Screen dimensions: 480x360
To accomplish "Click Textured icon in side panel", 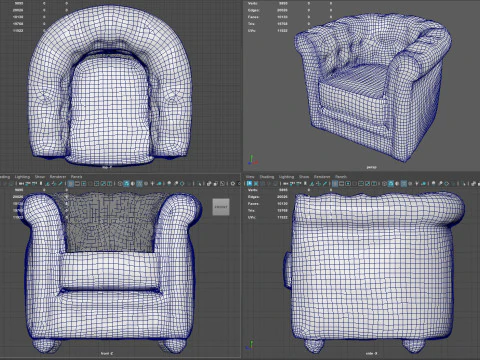I will click(x=410, y=184).
